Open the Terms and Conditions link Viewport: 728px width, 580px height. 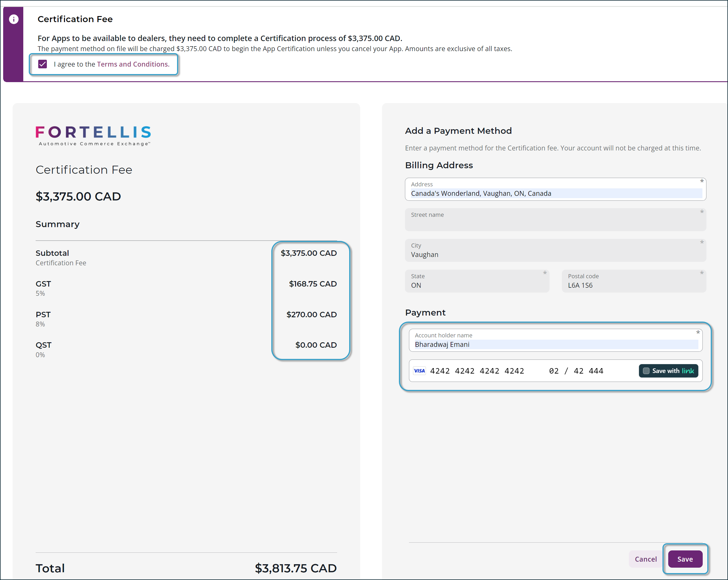pos(133,64)
